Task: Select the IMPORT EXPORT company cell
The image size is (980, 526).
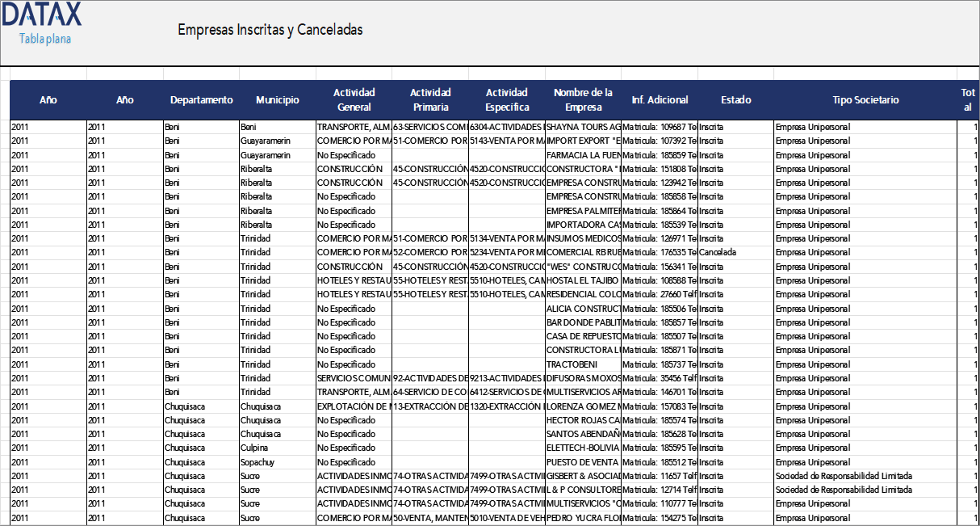Action: click(x=584, y=141)
